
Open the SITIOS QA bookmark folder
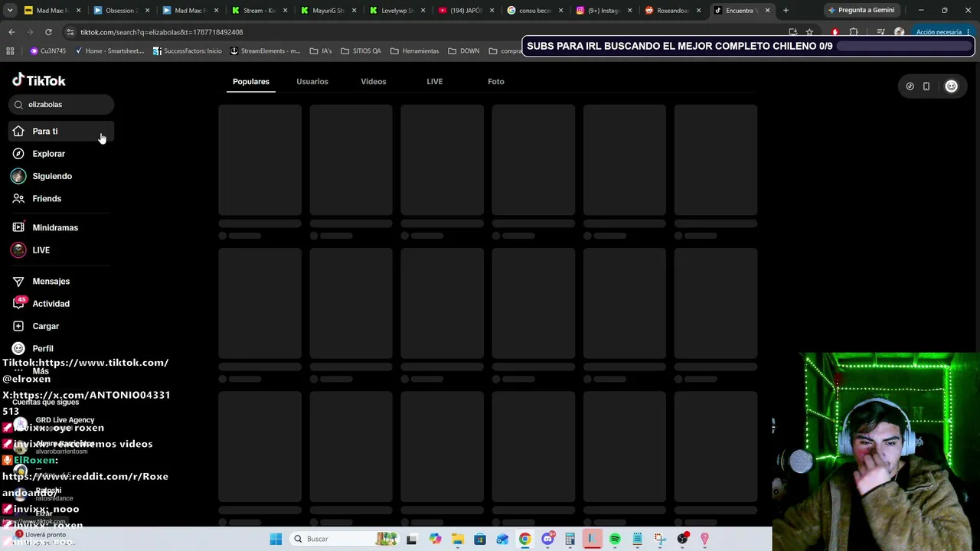[361, 51]
